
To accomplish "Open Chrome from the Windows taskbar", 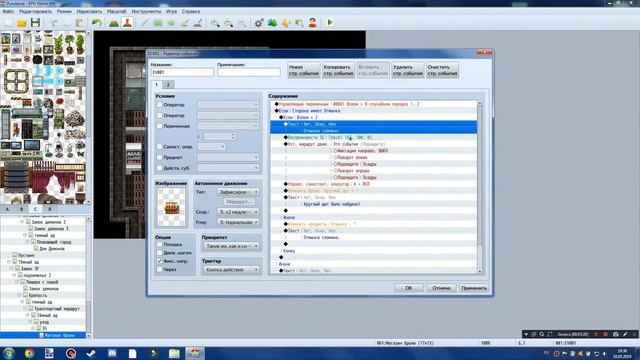I will point(29,353).
